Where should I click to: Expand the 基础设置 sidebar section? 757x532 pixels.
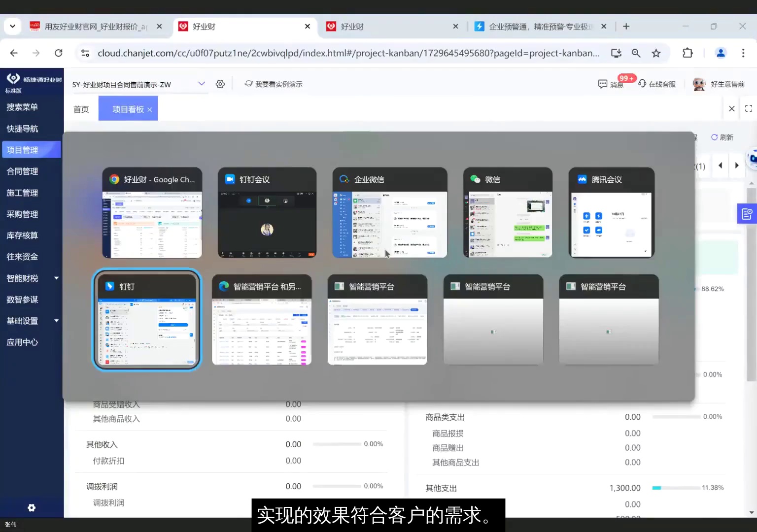[32, 321]
